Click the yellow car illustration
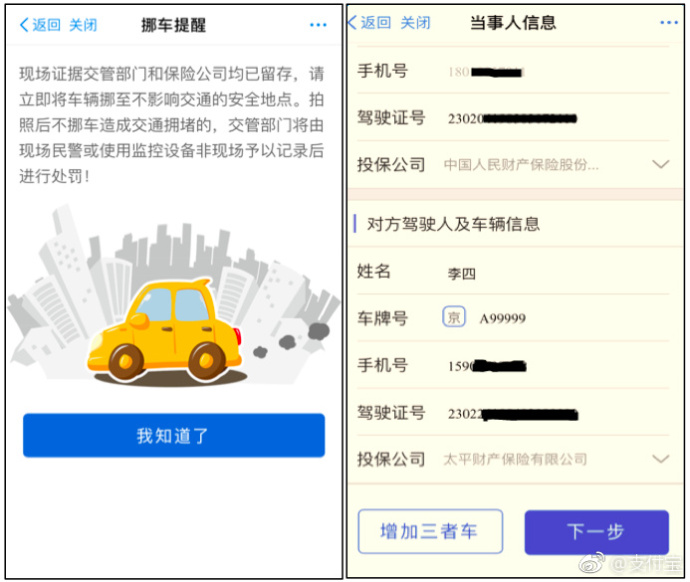Image resolution: width=690 pixels, height=582 pixels. [164, 331]
